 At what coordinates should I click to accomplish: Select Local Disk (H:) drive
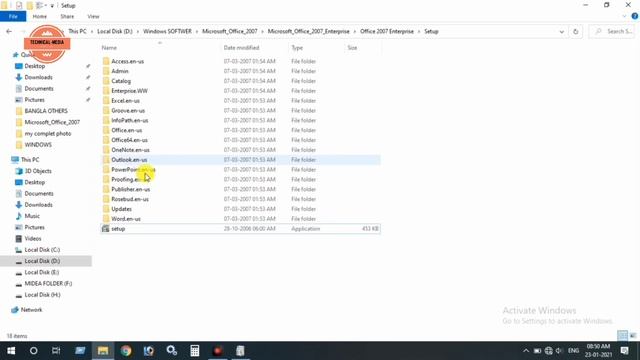pos(42,295)
